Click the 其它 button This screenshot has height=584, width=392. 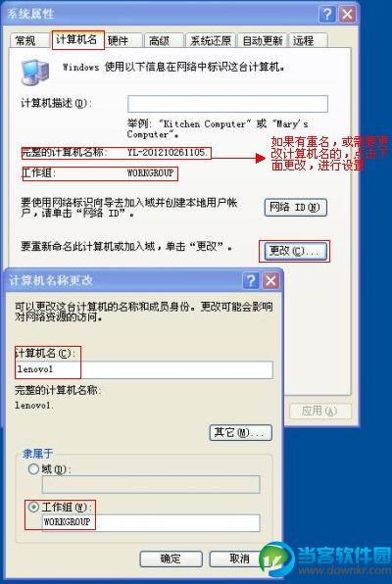tap(241, 433)
